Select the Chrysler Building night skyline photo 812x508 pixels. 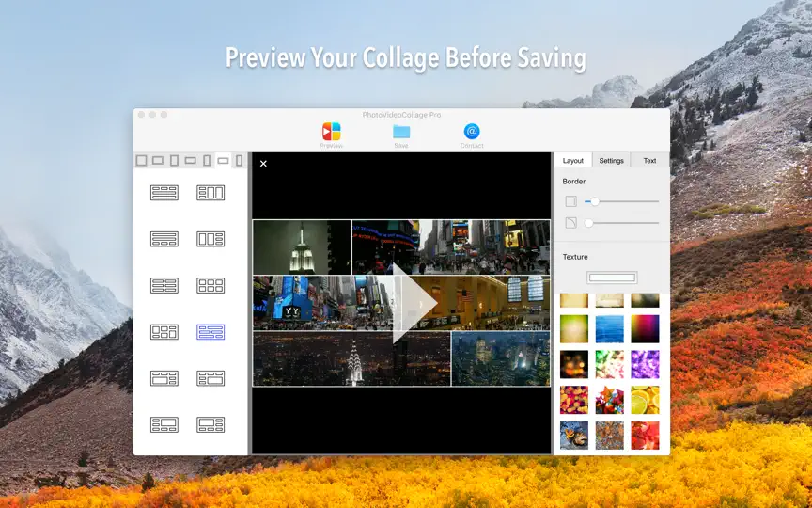(x=351, y=359)
